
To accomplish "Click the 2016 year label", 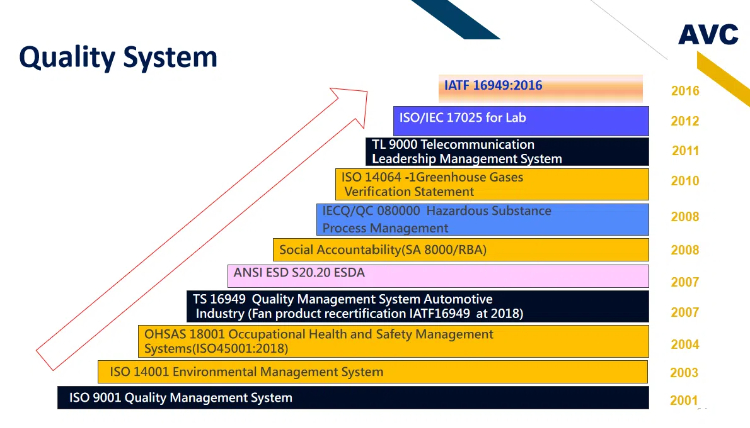I will [x=685, y=91].
